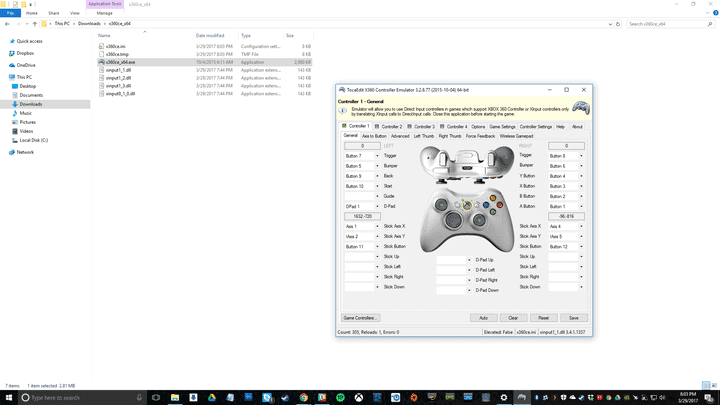720x405 pixels.
Task: Expand the empty Guide dropdown
Action: coord(377,197)
